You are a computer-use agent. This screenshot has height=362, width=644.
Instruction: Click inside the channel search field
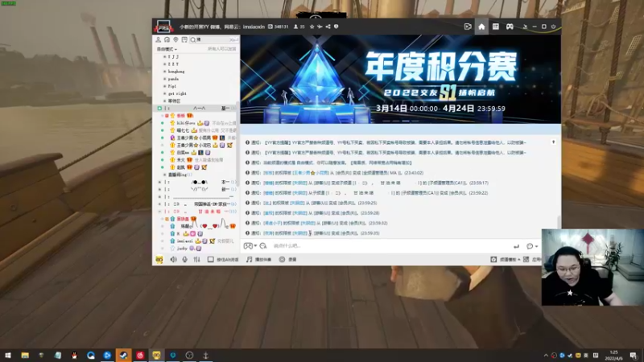point(213,39)
